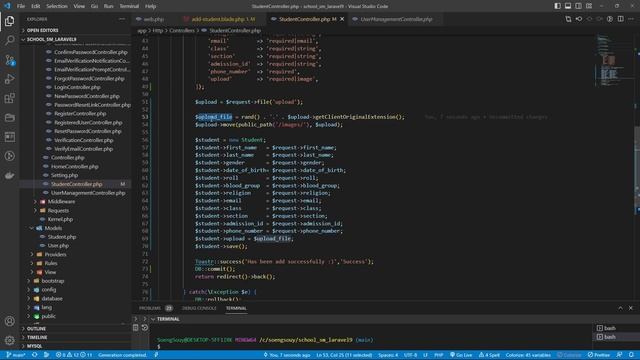Click the customize layout icon in title bar
The image size is (640, 360).
[589, 6]
